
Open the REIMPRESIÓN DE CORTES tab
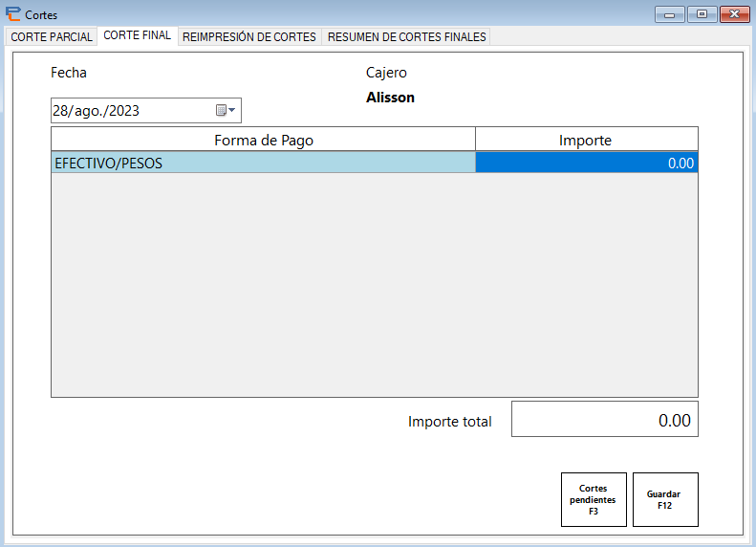(x=249, y=36)
